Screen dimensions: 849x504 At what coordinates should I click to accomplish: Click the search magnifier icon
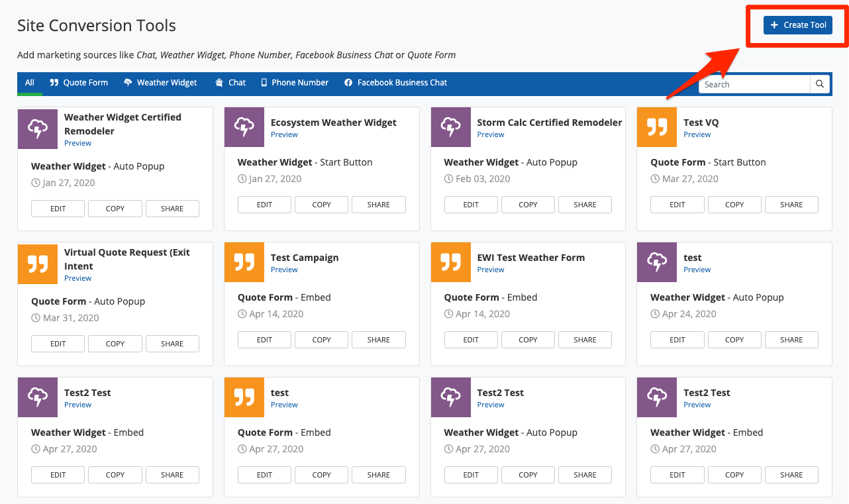[820, 84]
